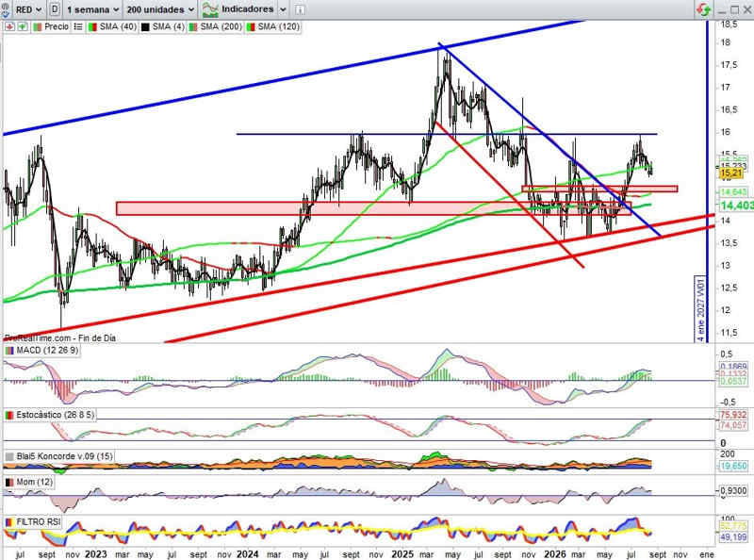Click the SMA (40) color swatch
The width and height of the screenshot is (754, 560).
point(92,27)
